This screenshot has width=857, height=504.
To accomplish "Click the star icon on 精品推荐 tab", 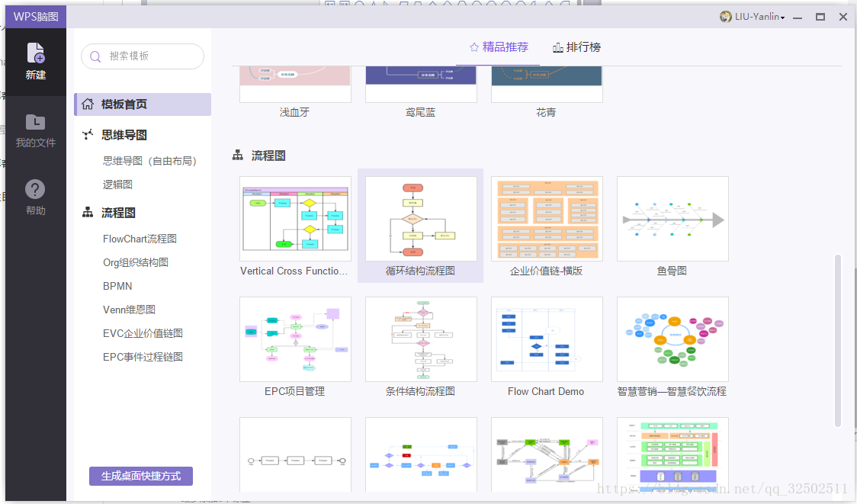I will (473, 47).
